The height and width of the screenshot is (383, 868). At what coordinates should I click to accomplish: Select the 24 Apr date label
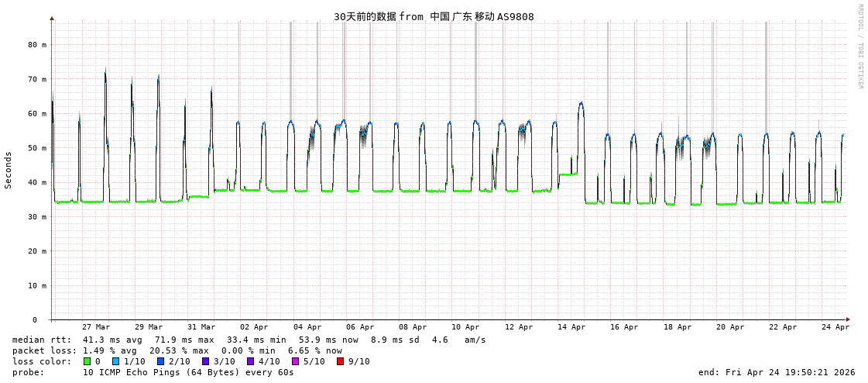pos(835,327)
